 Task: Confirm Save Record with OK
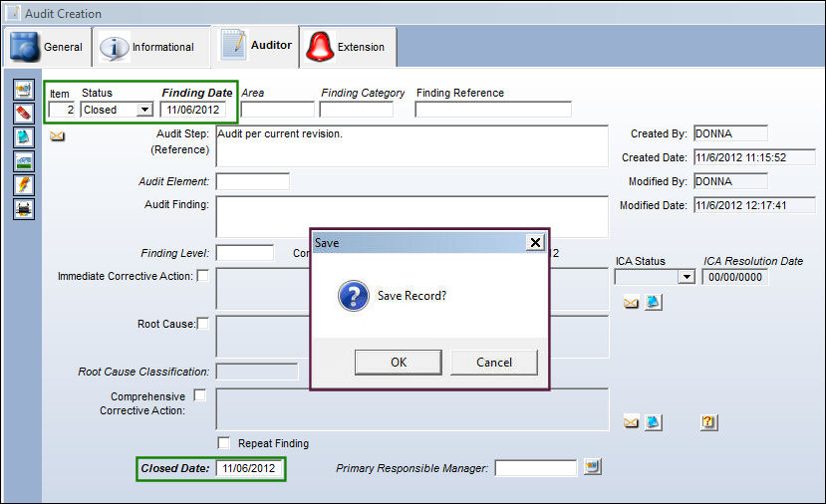pos(399,363)
